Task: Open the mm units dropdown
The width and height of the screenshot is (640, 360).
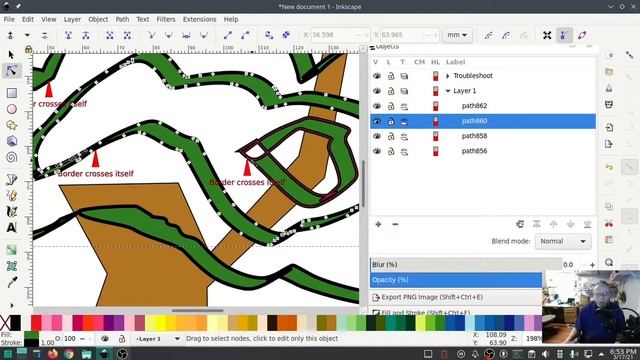Action: [x=457, y=35]
